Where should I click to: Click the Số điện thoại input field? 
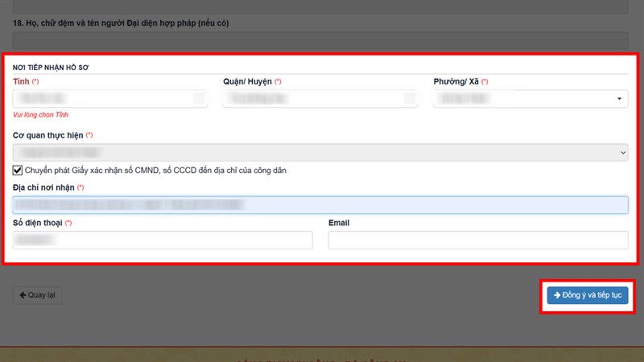click(163, 240)
